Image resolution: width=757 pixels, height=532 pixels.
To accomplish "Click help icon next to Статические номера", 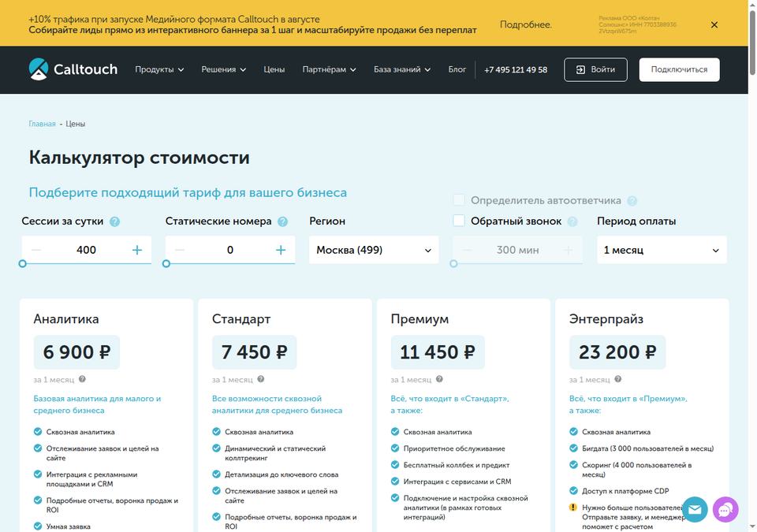I will click(283, 221).
